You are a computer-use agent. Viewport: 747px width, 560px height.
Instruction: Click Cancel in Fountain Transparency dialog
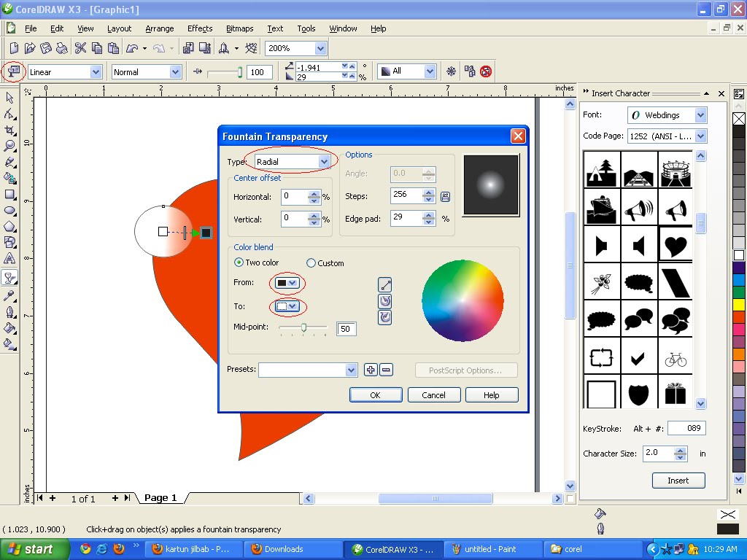(433, 395)
